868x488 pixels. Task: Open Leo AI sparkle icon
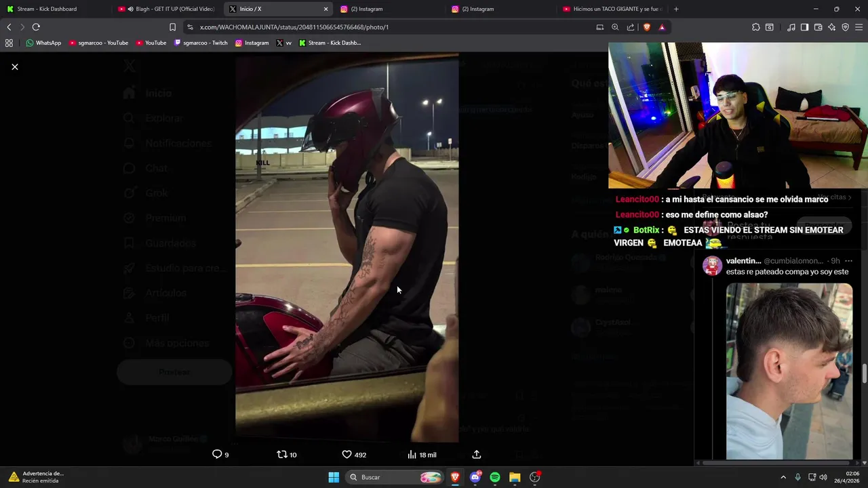point(831,27)
